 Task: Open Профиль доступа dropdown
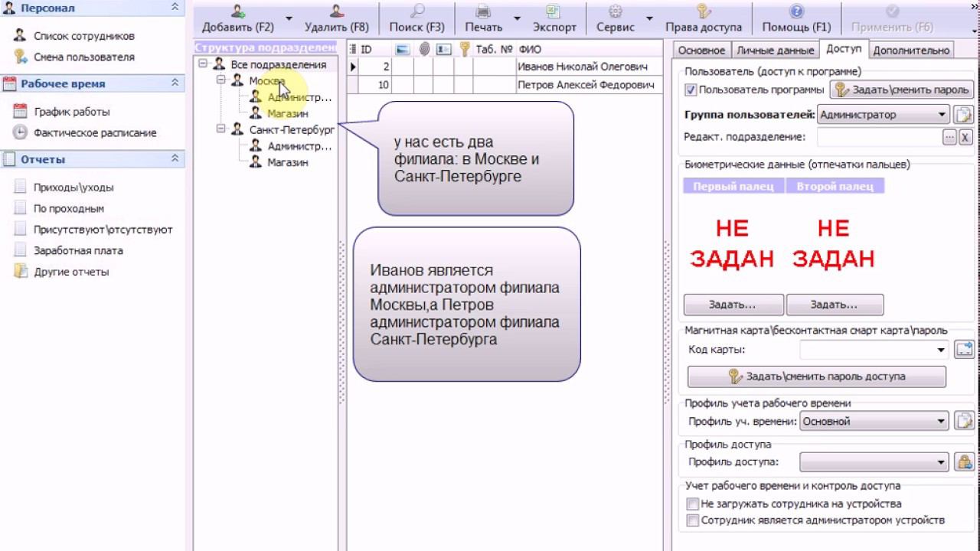pos(942,462)
